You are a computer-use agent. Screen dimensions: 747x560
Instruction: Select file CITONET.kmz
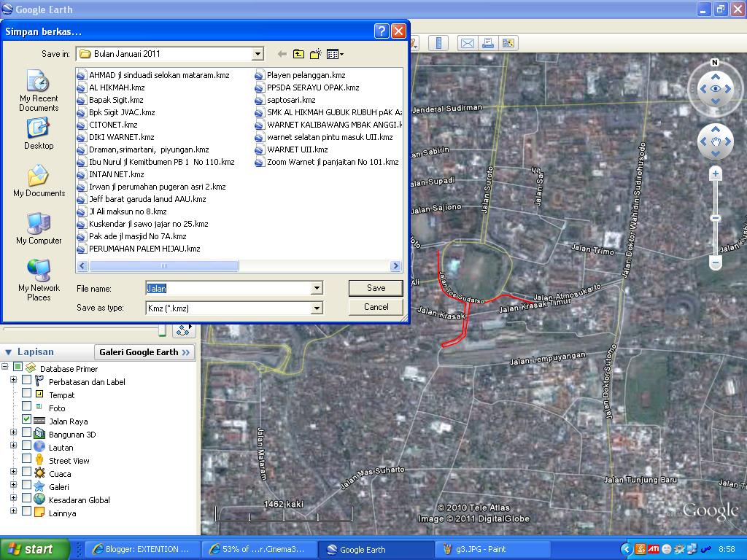(108, 125)
